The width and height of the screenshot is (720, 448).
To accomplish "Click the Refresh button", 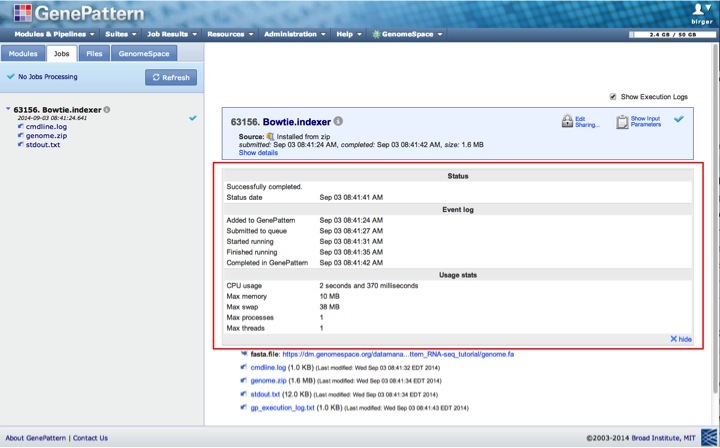I will [171, 77].
